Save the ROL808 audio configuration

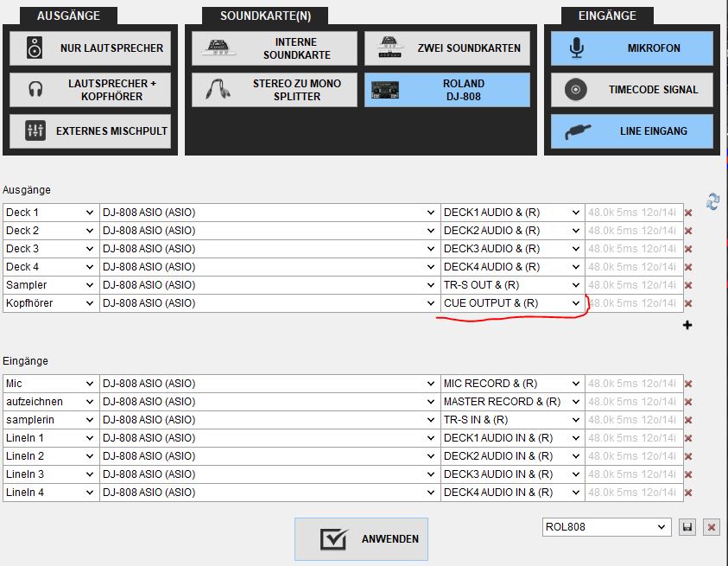point(687,527)
